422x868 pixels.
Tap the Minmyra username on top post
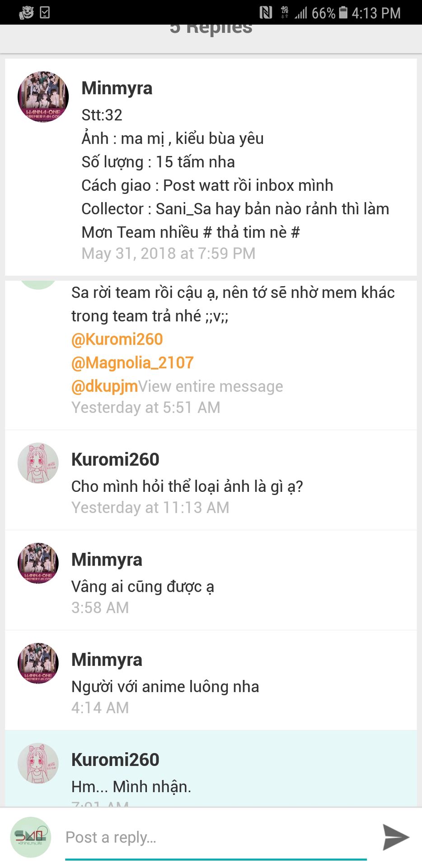[x=117, y=88]
